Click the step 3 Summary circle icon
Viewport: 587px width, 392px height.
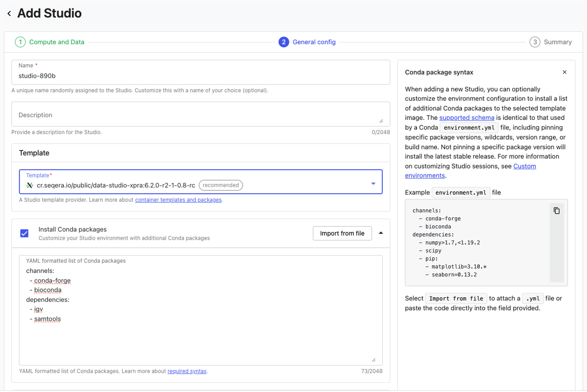[x=535, y=42]
